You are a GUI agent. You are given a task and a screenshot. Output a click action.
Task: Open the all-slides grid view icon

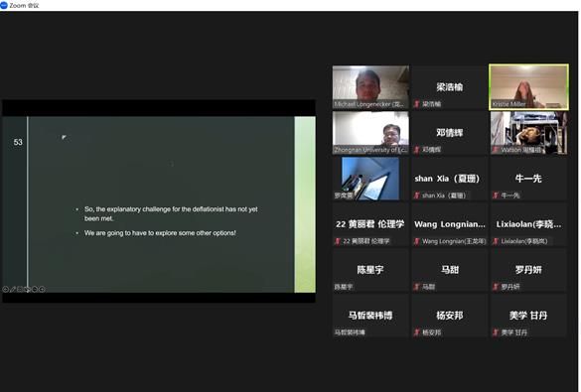[x=20, y=290]
